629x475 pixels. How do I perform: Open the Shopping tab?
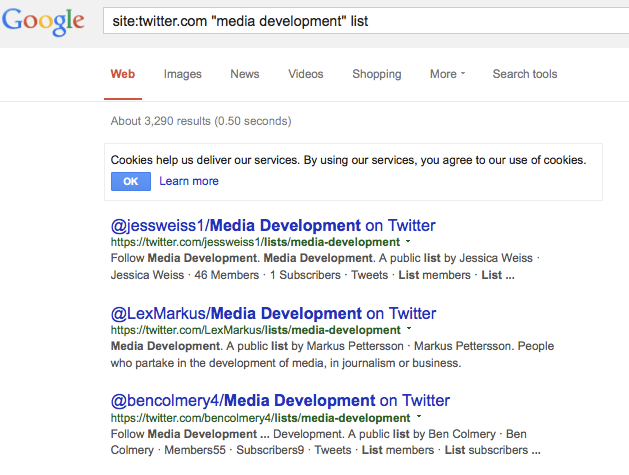[377, 74]
